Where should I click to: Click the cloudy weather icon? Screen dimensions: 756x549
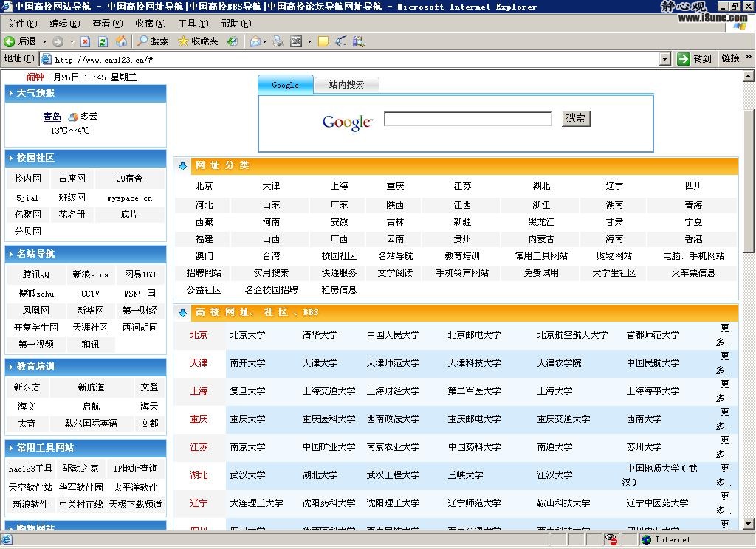73,117
